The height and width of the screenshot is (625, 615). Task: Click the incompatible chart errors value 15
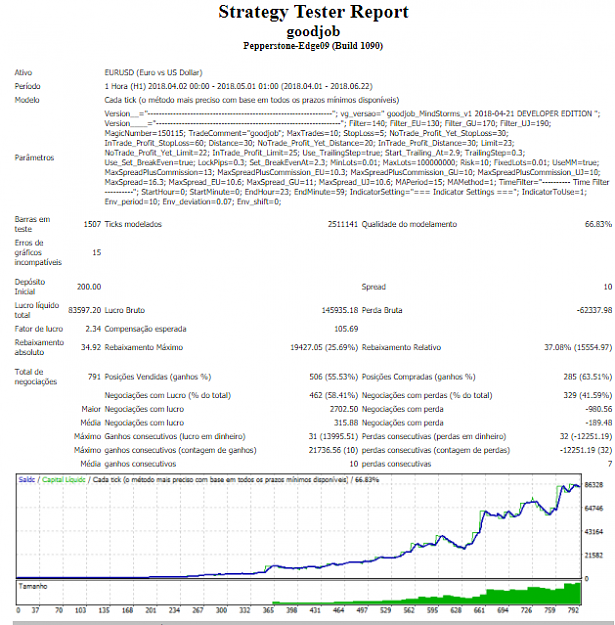coord(96,252)
